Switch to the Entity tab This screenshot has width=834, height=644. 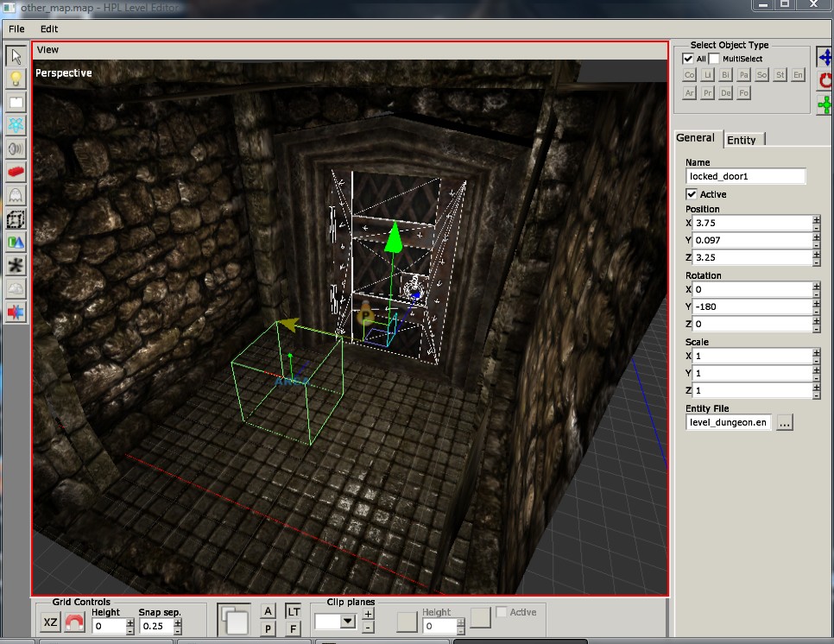pyautogui.click(x=742, y=140)
